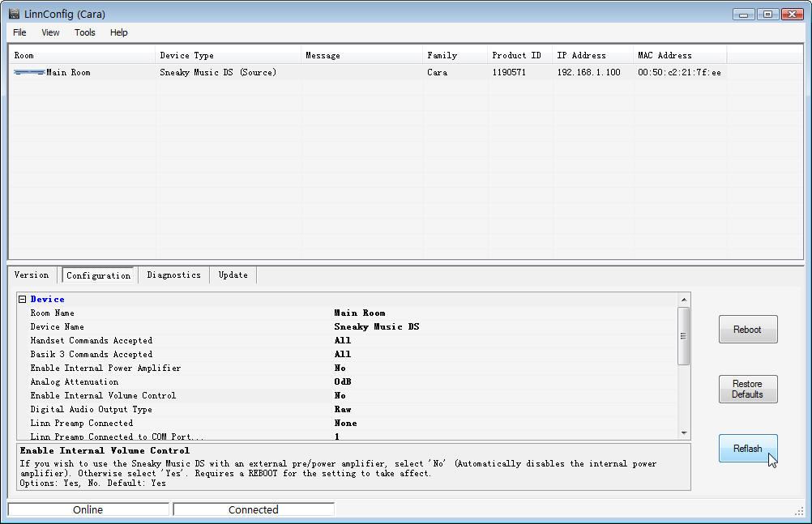Click the Online status bar panel

[88, 509]
